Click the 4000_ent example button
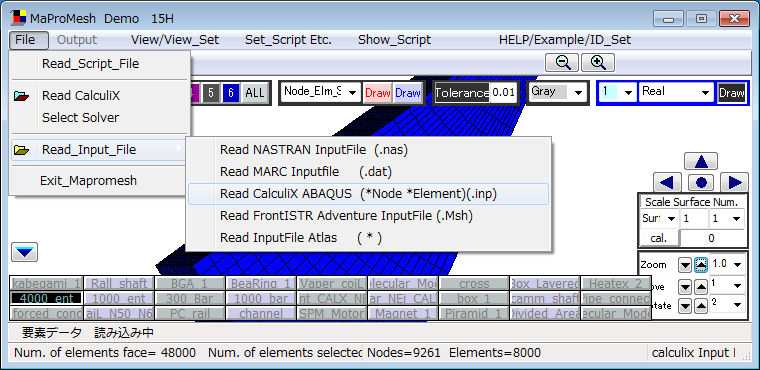Image resolution: width=760 pixels, height=370 pixels. (47, 298)
